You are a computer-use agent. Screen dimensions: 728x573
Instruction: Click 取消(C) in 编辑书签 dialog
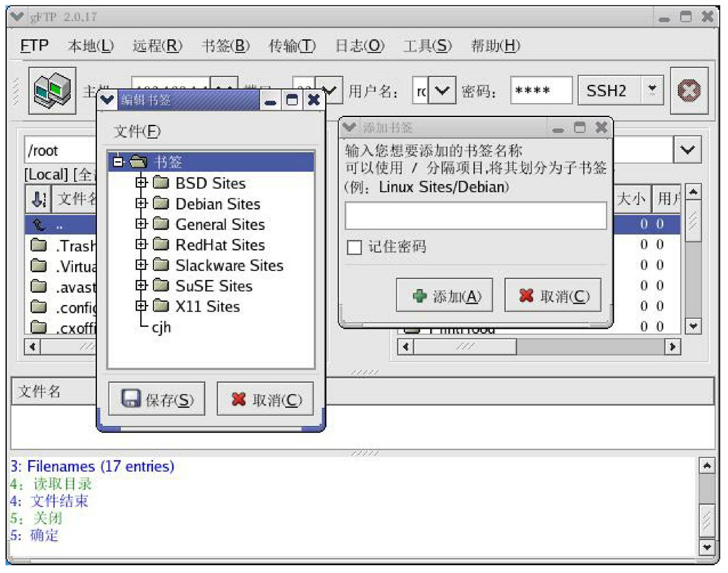tap(266, 400)
